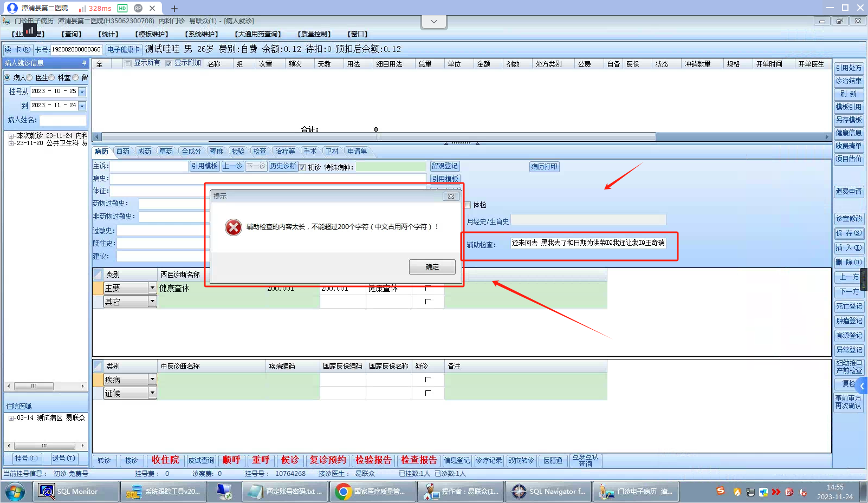Check the 显示所有 checkbox
Image resolution: width=868 pixels, height=503 pixels.
[128, 63]
